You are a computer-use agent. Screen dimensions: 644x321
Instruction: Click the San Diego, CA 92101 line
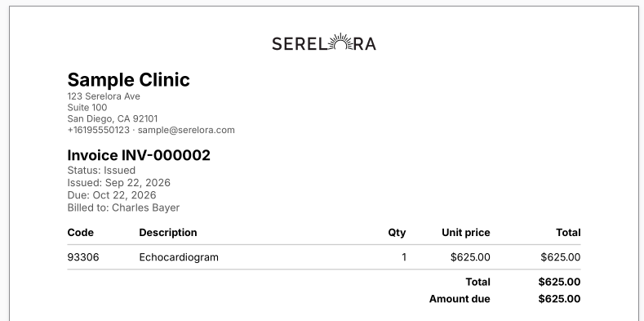coord(113,119)
